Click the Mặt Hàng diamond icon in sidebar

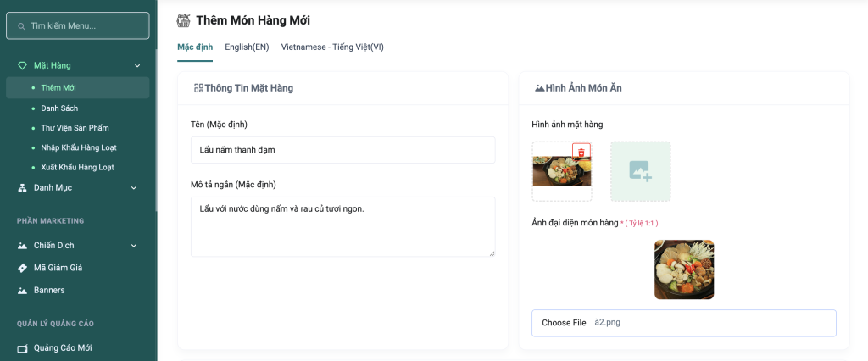tap(22, 65)
